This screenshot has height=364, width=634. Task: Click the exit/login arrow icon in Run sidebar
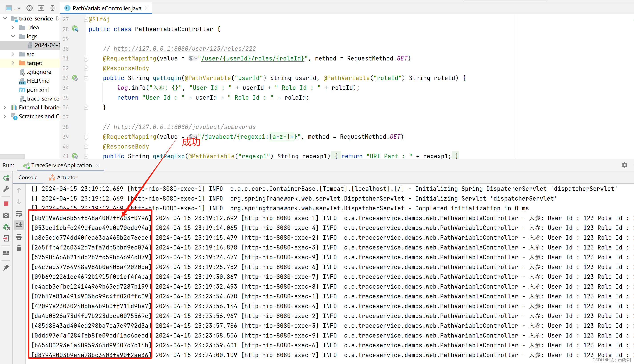pyautogui.click(x=6, y=238)
